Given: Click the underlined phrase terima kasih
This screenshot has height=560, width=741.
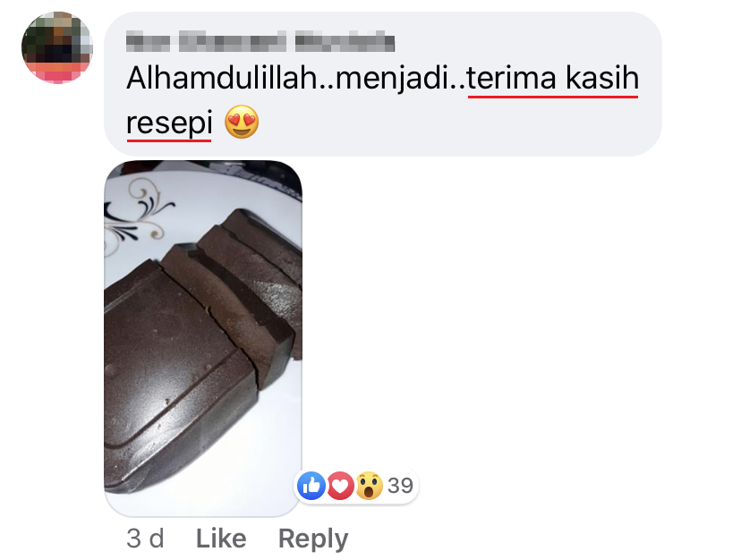Looking at the screenshot, I should point(553,79).
